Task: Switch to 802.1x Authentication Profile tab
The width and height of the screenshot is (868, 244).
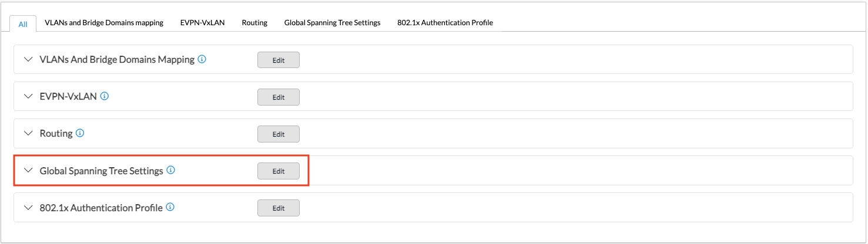Action: tap(445, 23)
